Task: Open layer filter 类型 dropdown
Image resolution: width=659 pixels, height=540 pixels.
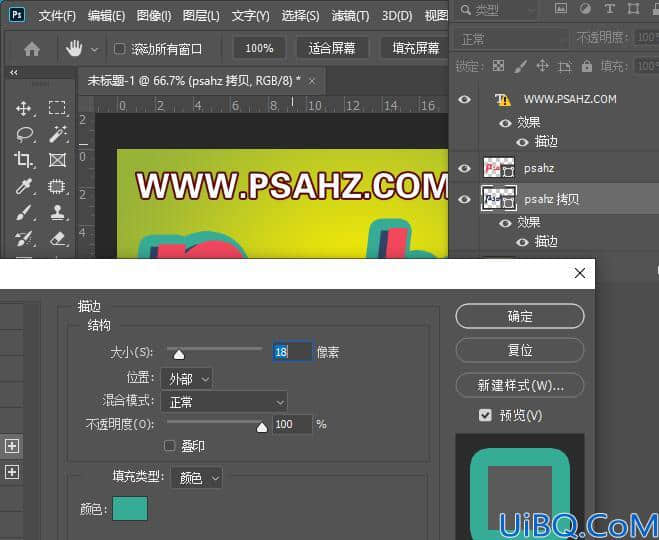Action: [497, 9]
